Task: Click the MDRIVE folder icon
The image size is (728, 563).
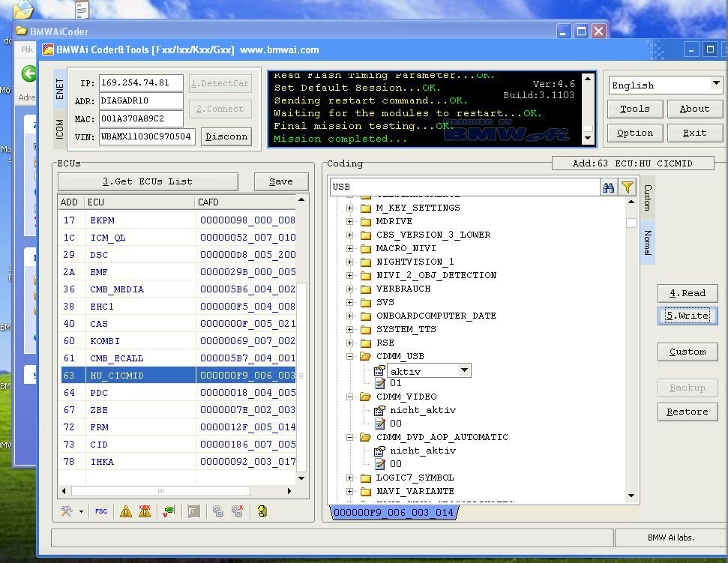Action: (x=366, y=221)
